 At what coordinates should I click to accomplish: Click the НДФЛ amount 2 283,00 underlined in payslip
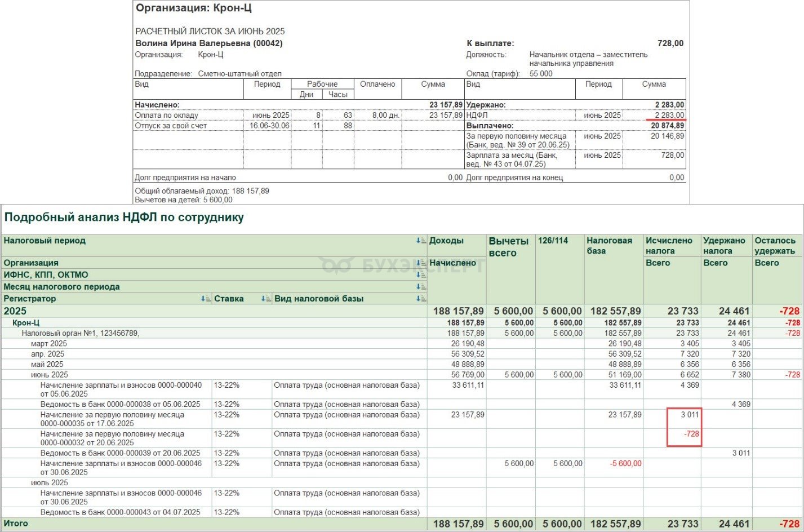point(669,115)
